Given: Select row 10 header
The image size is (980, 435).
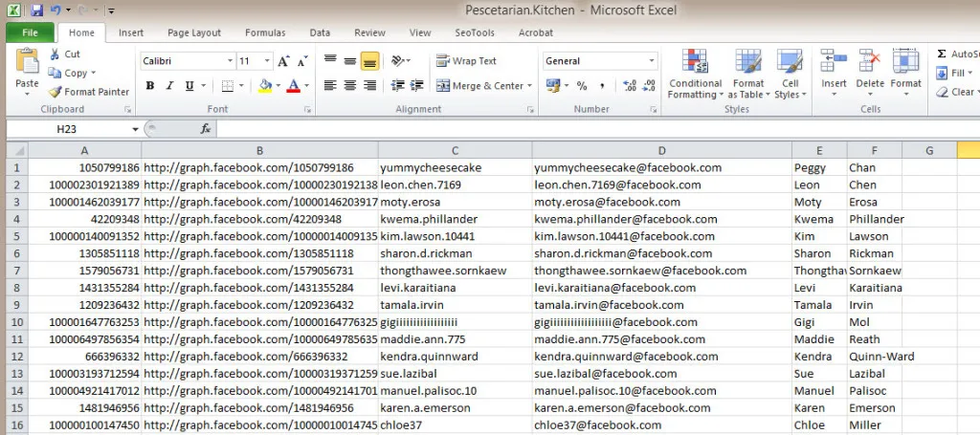Looking at the screenshot, I should (17, 322).
